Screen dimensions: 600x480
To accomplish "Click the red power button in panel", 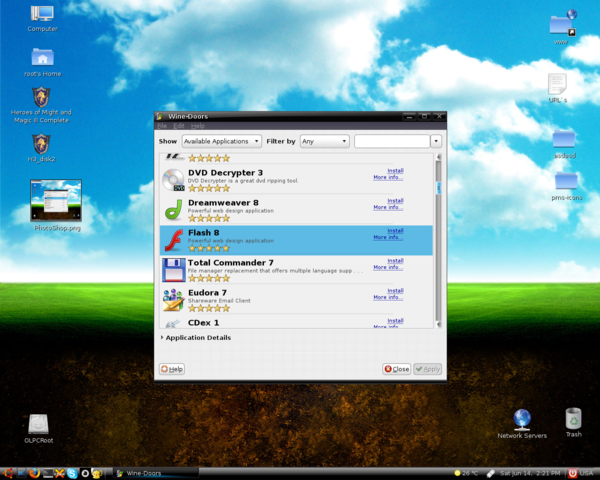I will (x=572, y=473).
